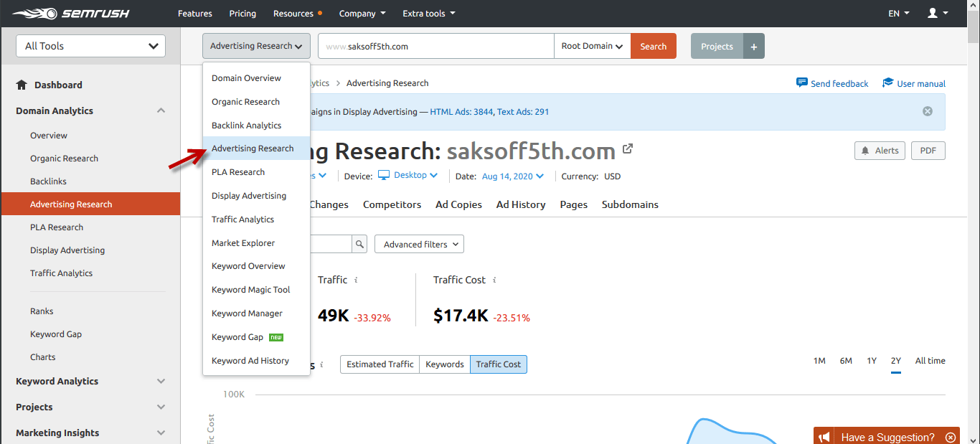The height and width of the screenshot is (444, 980).
Task: Click the magnifier icon in the filter box
Action: pyautogui.click(x=359, y=244)
